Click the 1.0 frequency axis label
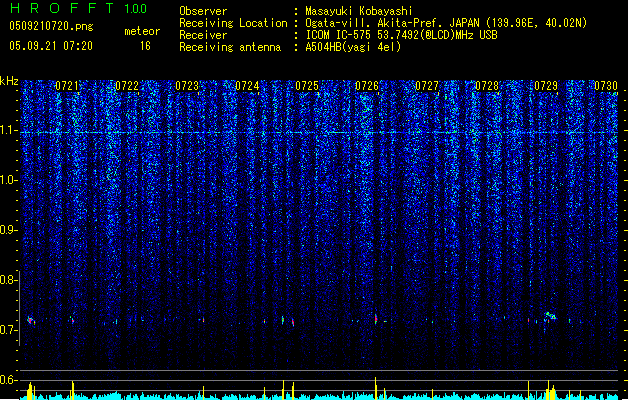Viewport: 629px width, 400px height. pos(8,180)
